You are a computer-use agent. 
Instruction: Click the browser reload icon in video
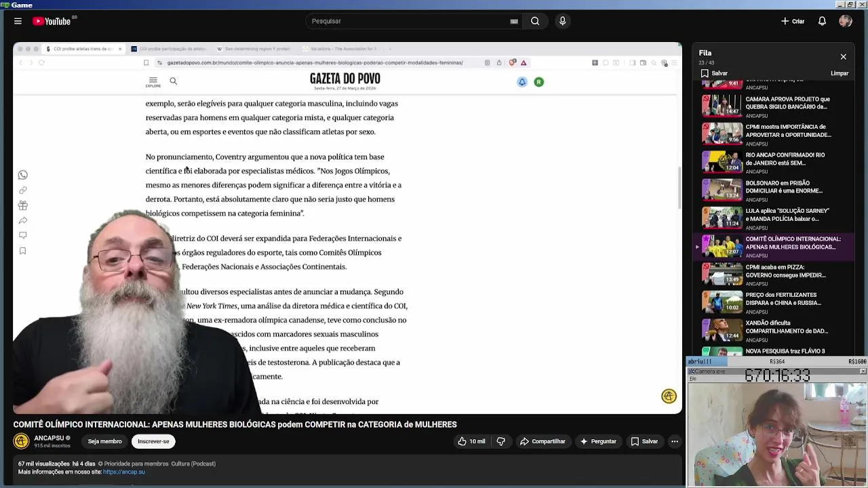pos(41,62)
